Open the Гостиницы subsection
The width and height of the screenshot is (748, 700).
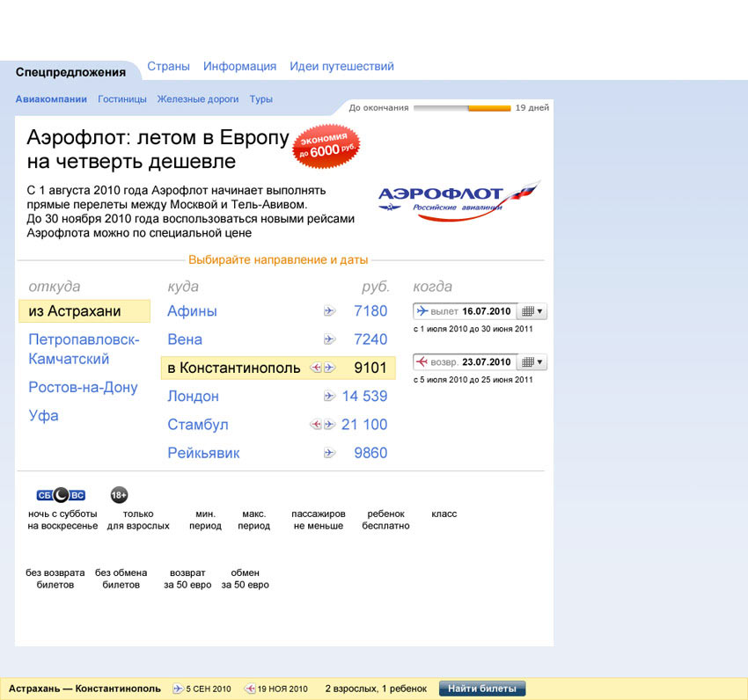[x=122, y=99]
